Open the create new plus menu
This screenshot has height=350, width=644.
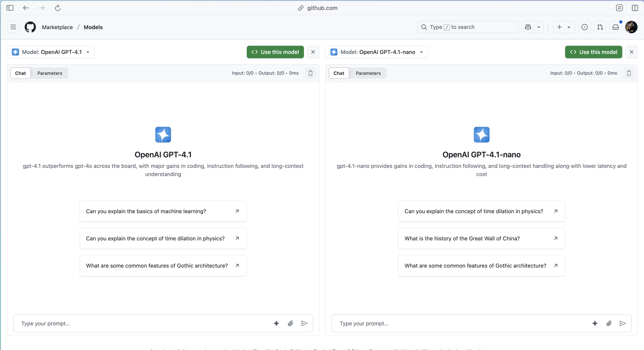564,27
